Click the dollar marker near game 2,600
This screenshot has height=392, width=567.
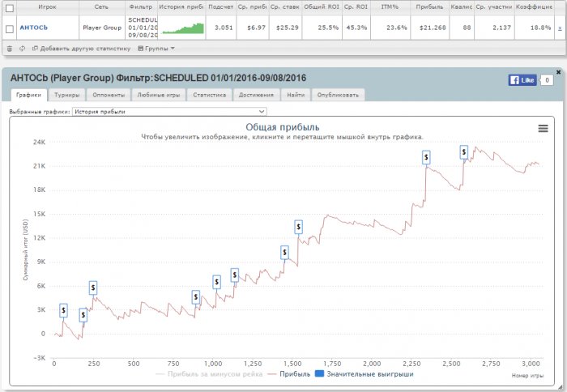464,151
